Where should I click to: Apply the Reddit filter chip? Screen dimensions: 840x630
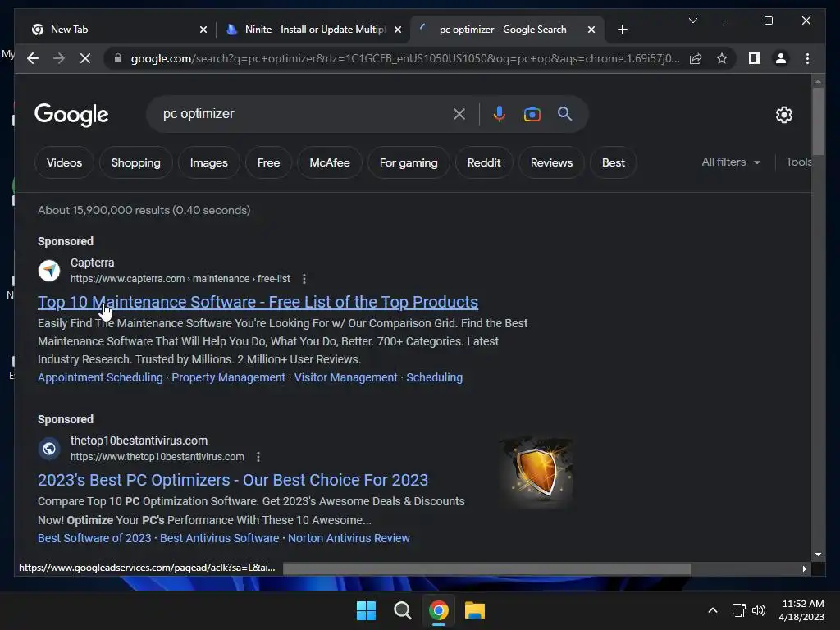[484, 162]
